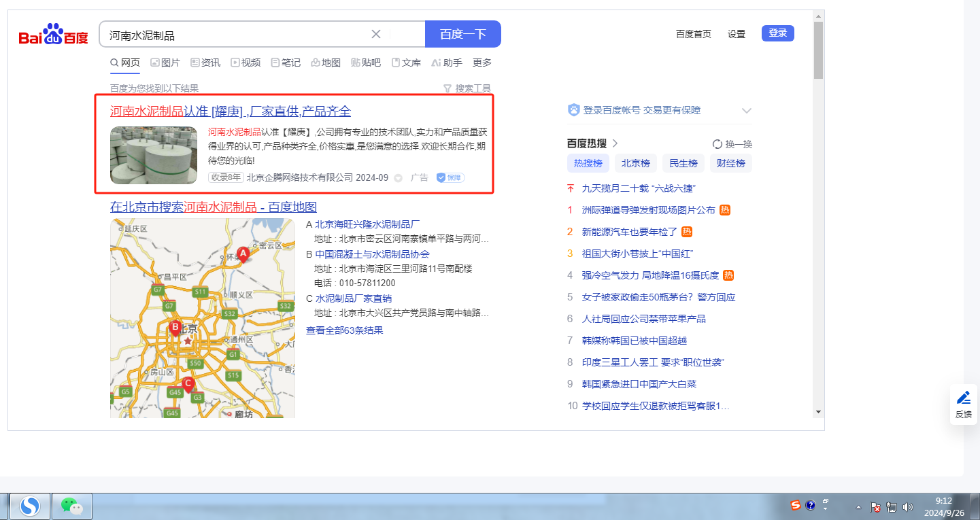
Task: Open WeChat from the taskbar
Action: (72, 506)
